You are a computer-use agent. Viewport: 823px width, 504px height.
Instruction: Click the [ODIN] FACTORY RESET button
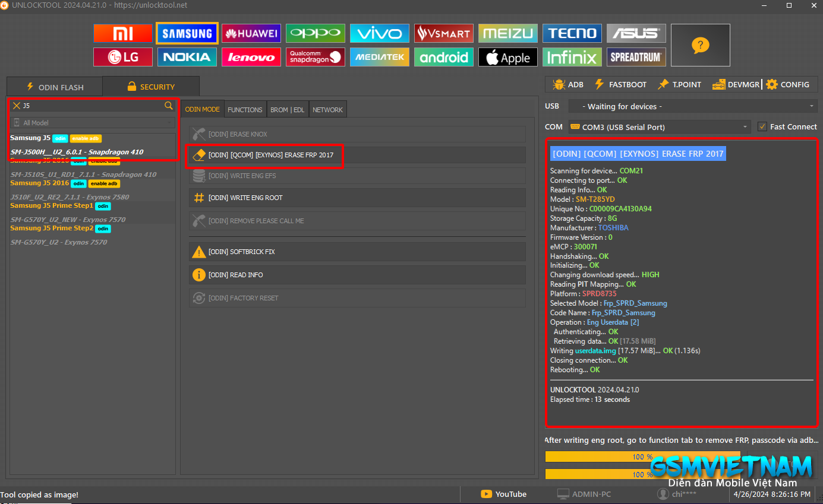point(357,298)
